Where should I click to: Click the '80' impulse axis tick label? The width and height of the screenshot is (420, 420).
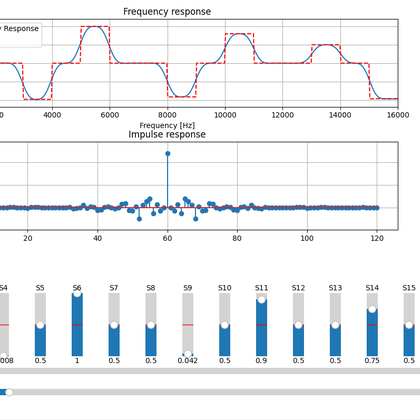coord(237,238)
